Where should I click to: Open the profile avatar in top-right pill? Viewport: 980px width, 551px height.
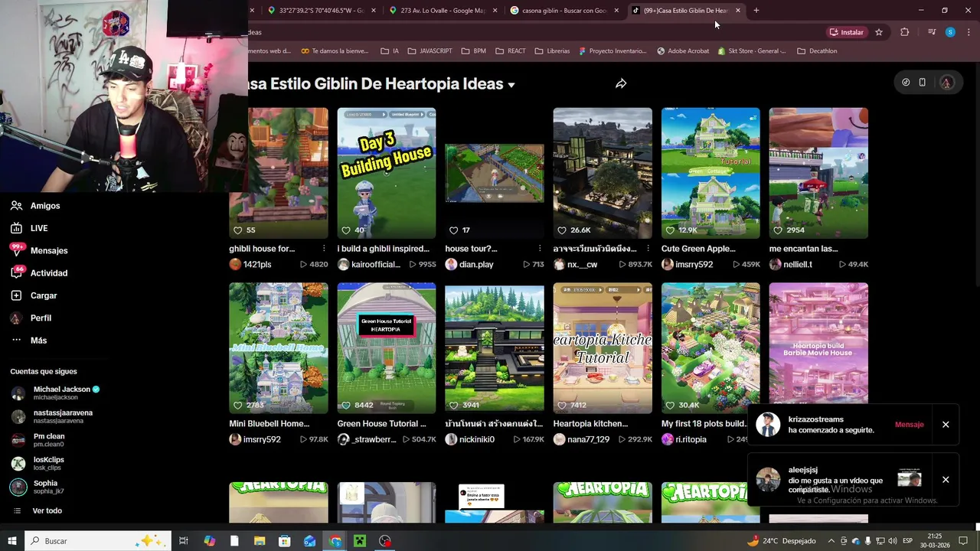click(x=946, y=83)
